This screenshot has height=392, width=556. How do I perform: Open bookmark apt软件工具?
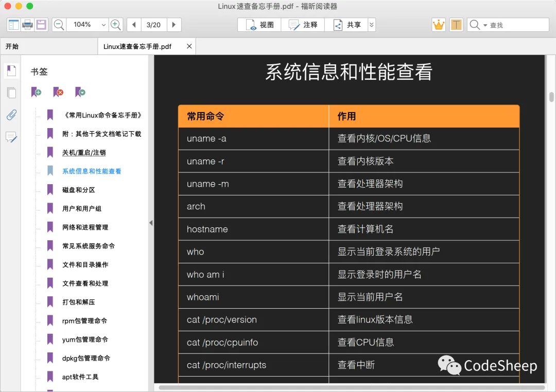tap(80, 377)
